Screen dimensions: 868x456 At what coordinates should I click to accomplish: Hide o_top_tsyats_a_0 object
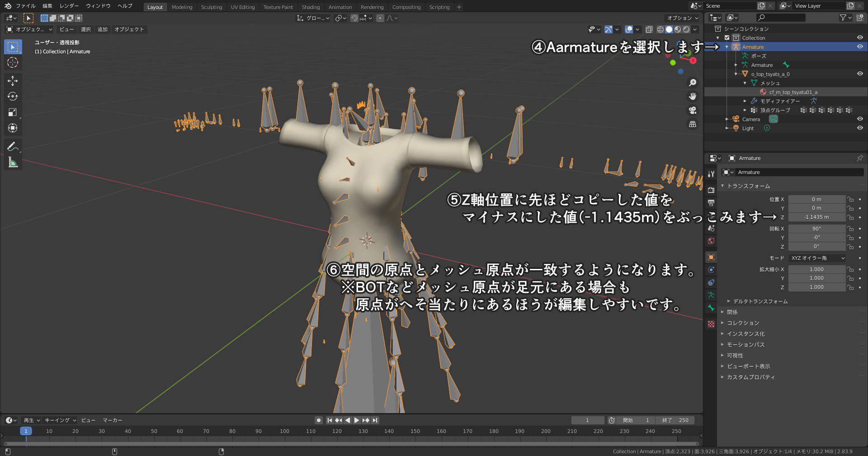pos(860,74)
